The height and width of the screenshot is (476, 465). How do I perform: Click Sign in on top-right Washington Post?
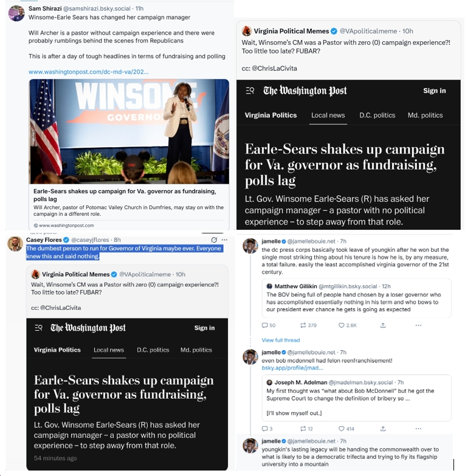point(435,91)
